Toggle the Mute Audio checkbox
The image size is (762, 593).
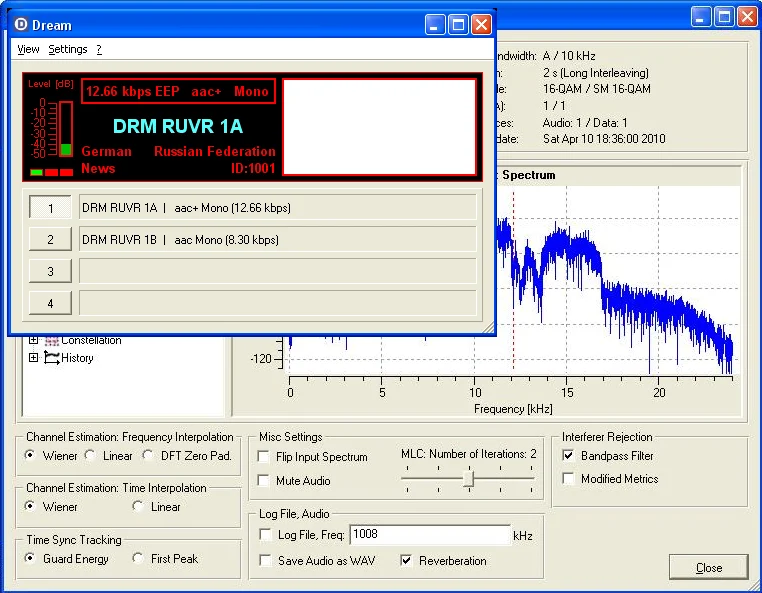click(x=263, y=480)
